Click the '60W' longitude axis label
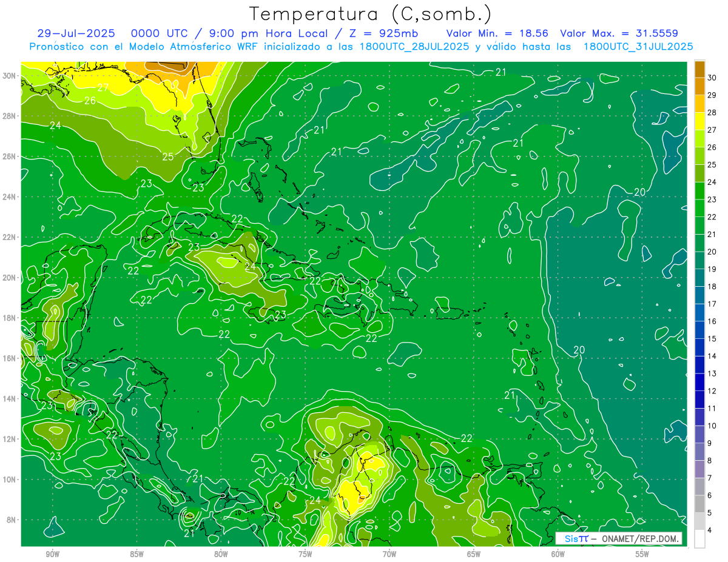The image size is (728, 562). click(x=558, y=554)
